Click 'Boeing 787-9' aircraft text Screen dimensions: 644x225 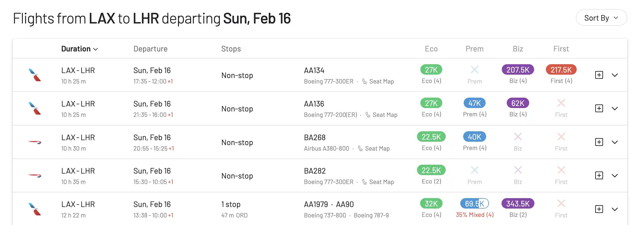click(371, 215)
